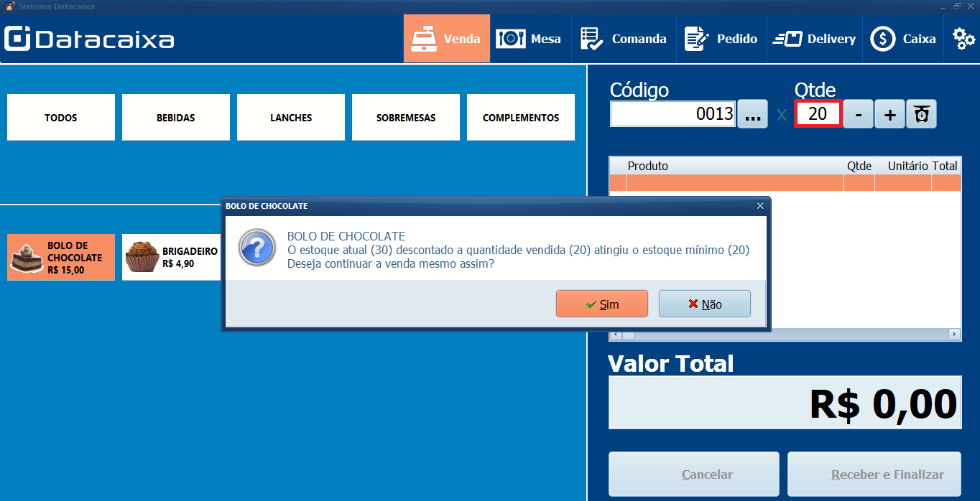Decline the sale with Não
The image size is (980, 501).
[704, 304]
